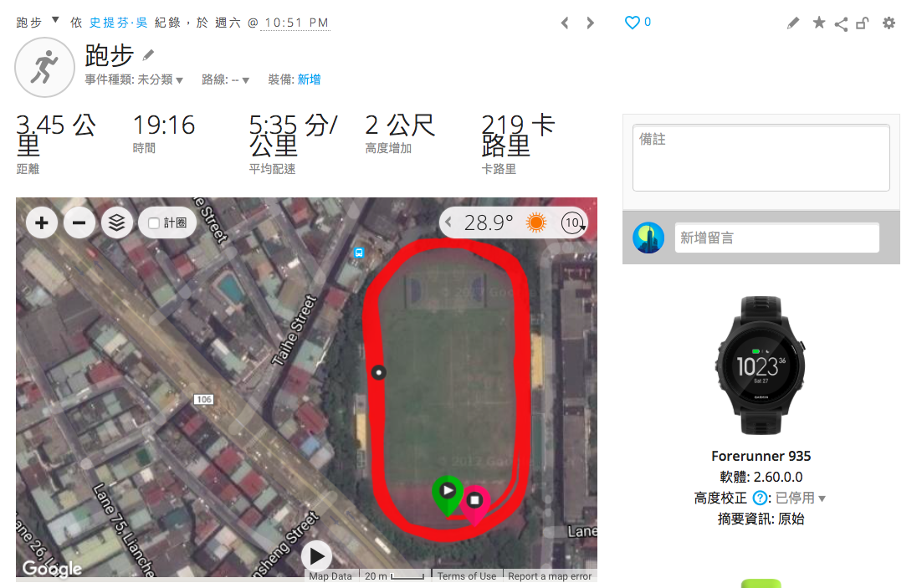The image size is (922, 588).
Task: Play the activity route animation
Action: click(x=316, y=555)
